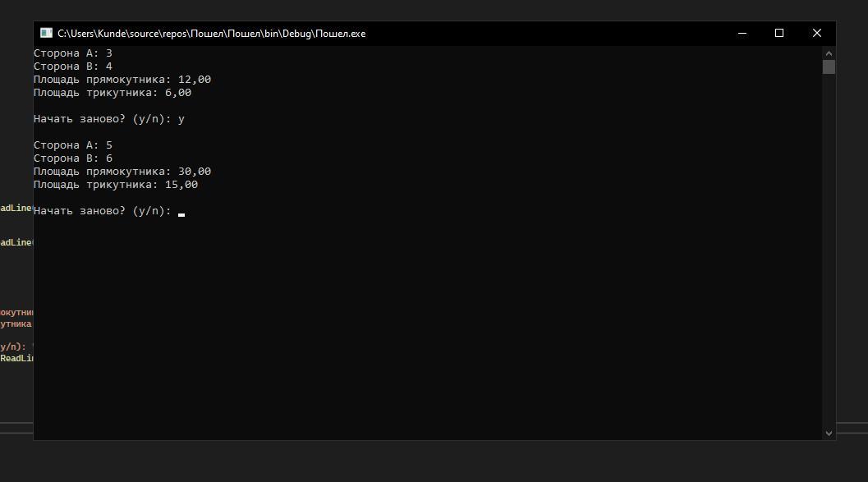Click the line "Сторона B: 6"
Viewport: 868px width, 482px height.
click(73, 158)
